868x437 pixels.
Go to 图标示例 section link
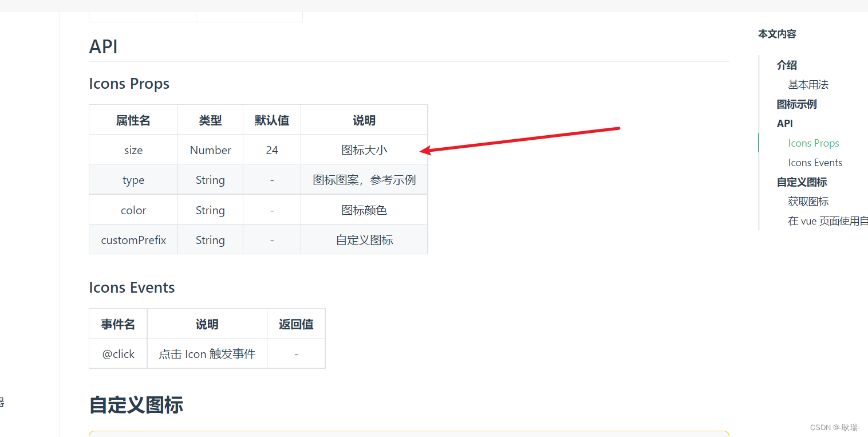796,104
